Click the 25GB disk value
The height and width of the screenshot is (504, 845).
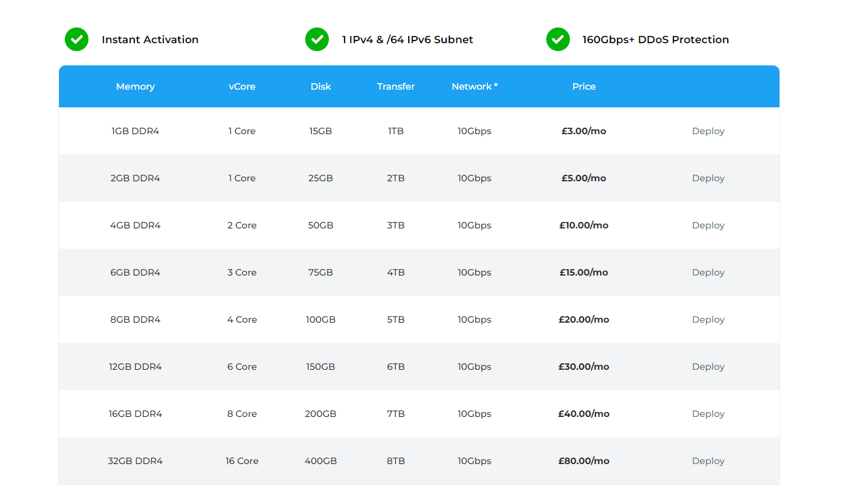pos(321,178)
